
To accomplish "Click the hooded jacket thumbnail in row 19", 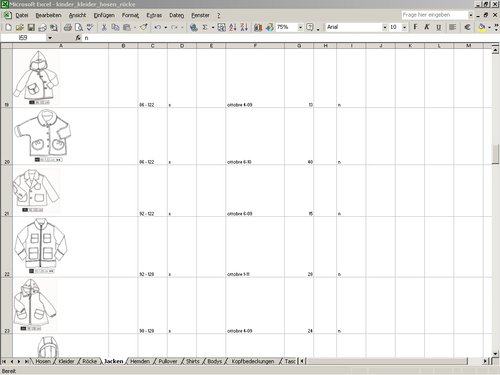I will pos(37,77).
